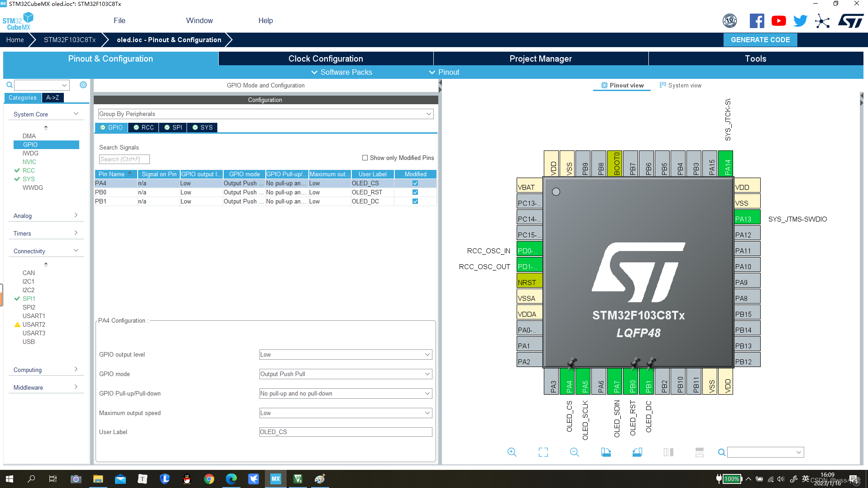Uncheck Modified for pin PA4
Screen dimensions: 868x488
[415, 183]
